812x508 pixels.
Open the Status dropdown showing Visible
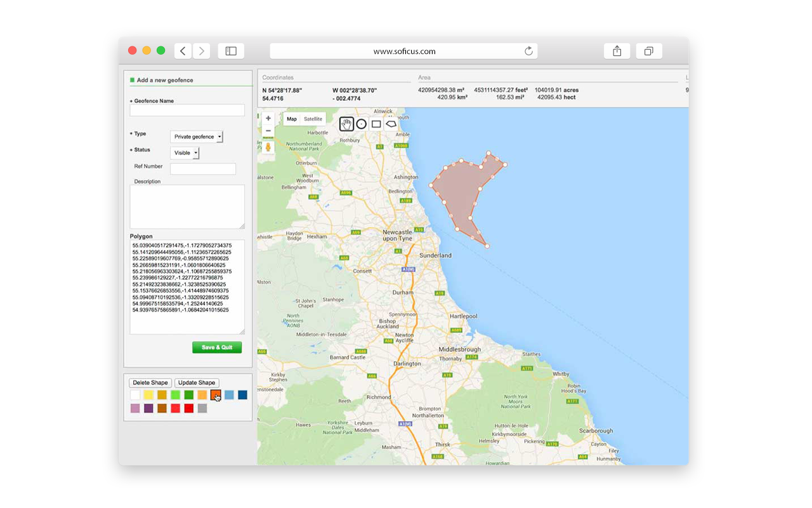click(x=185, y=153)
